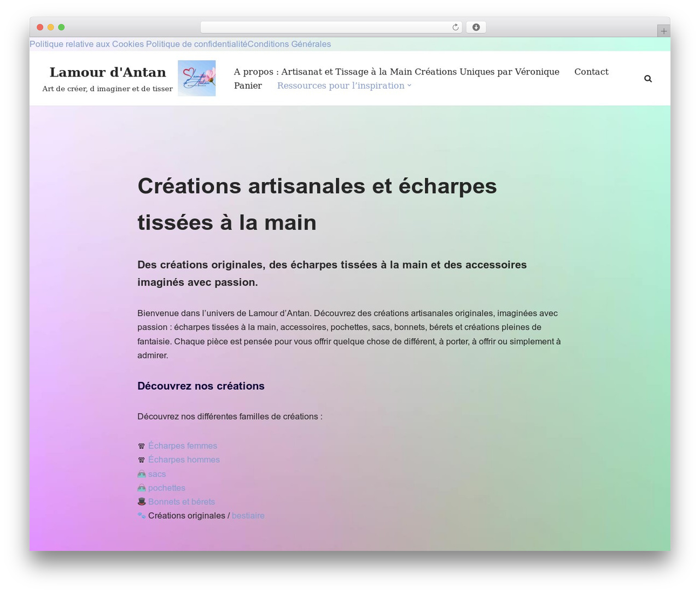Follow the pochettes link
Viewport: 700px width, 593px height.
[x=167, y=488]
